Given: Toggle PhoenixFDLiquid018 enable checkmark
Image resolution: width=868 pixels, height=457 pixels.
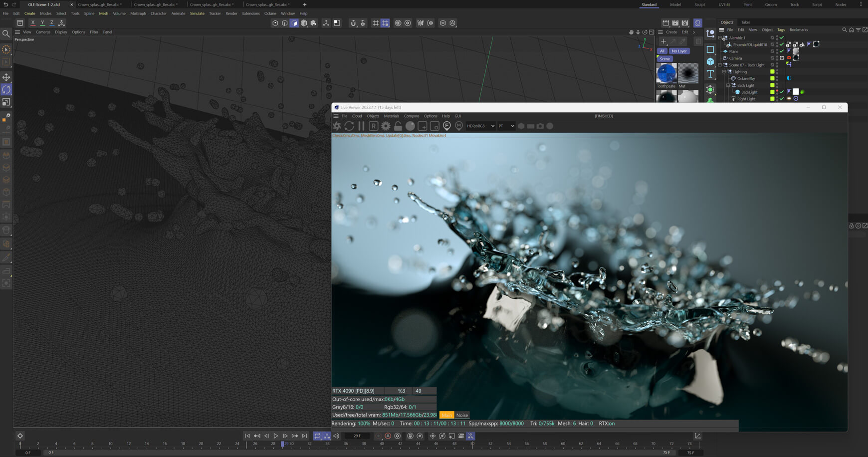Looking at the screenshot, I should 782,45.
